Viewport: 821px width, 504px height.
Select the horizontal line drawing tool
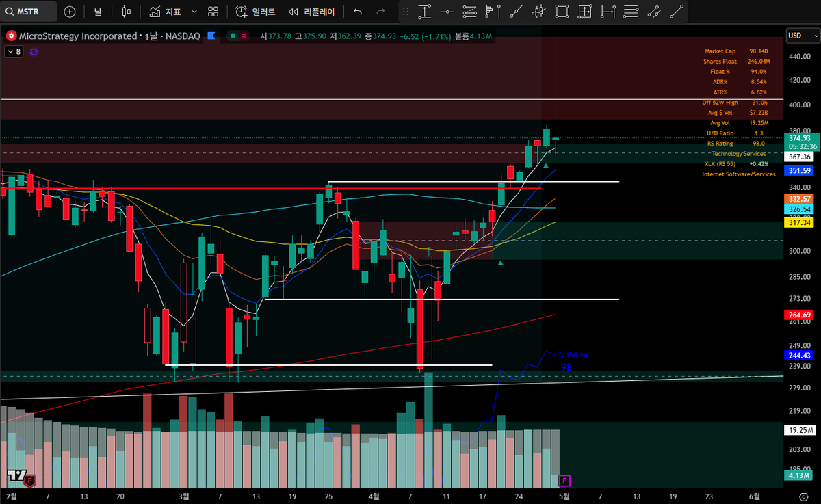tap(447, 11)
